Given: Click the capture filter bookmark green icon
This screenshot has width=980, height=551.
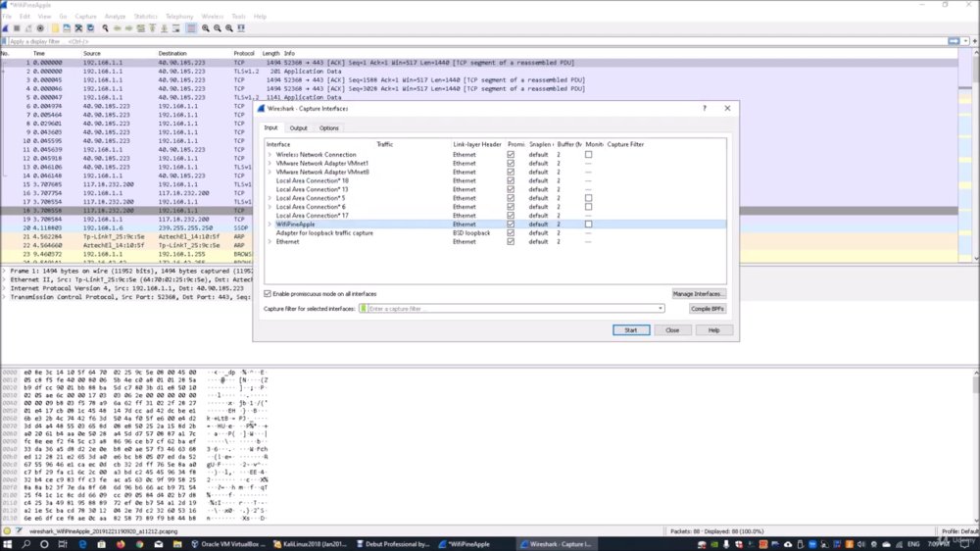Looking at the screenshot, I should pos(364,308).
